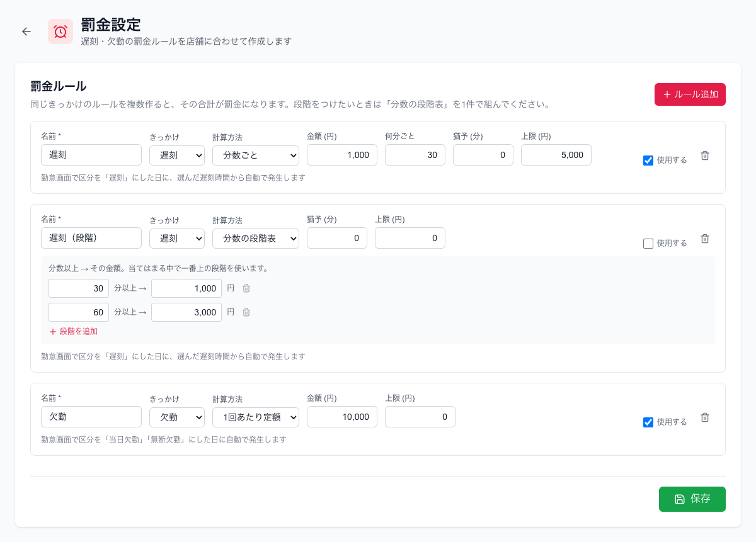
Task: Add a tier with 段階を追加 link
Action: click(x=73, y=331)
